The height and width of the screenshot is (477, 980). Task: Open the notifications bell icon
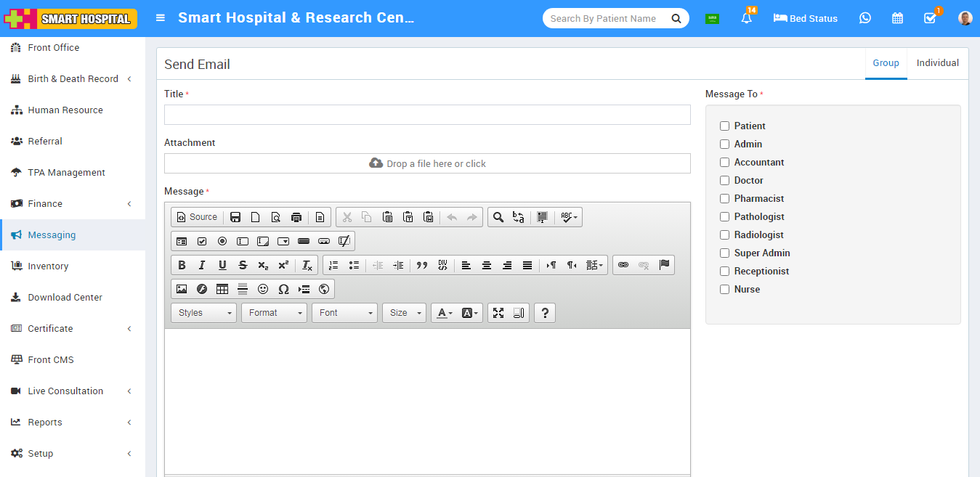[746, 18]
